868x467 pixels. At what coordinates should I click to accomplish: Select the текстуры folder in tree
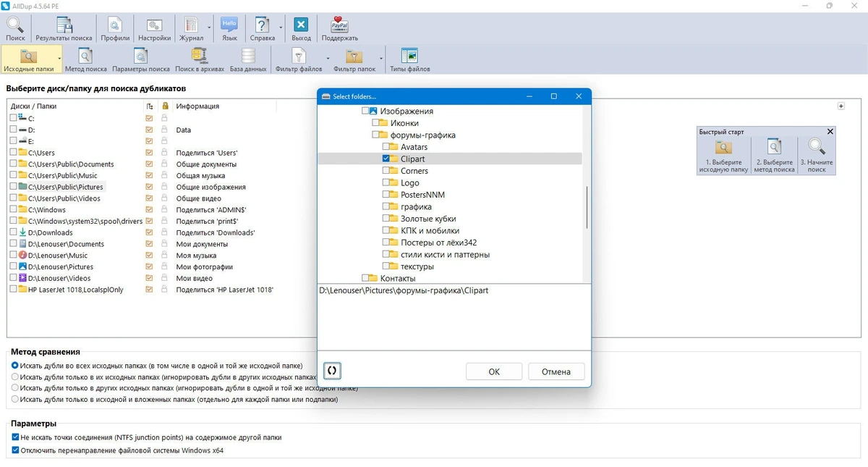pos(417,266)
